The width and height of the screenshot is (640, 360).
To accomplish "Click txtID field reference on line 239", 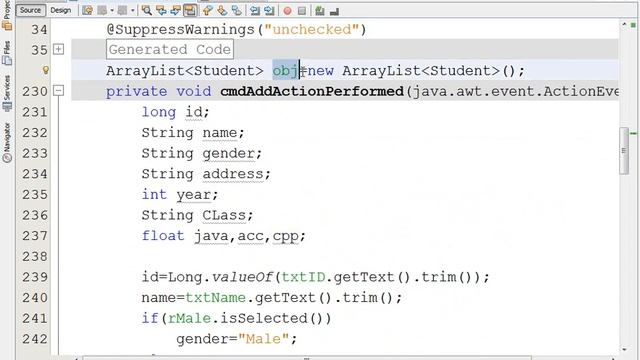I will [303, 277].
